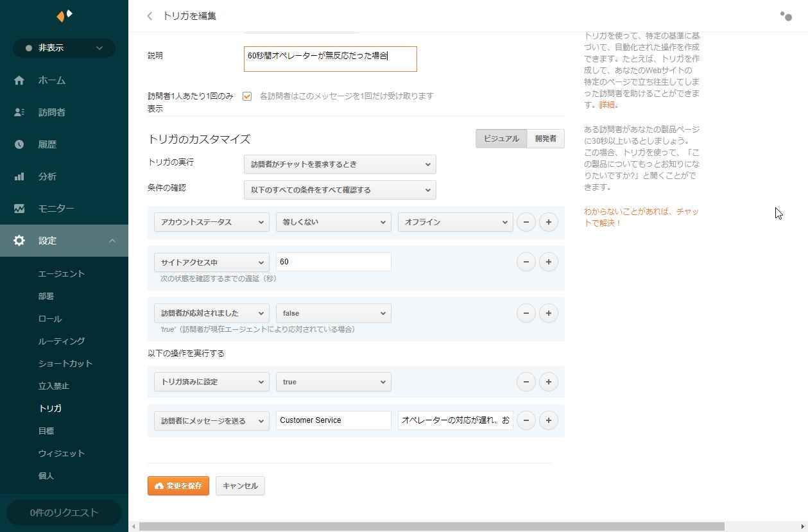The height and width of the screenshot is (532, 808).
Task: Click the delay seconds field containing 60
Action: 334,262
